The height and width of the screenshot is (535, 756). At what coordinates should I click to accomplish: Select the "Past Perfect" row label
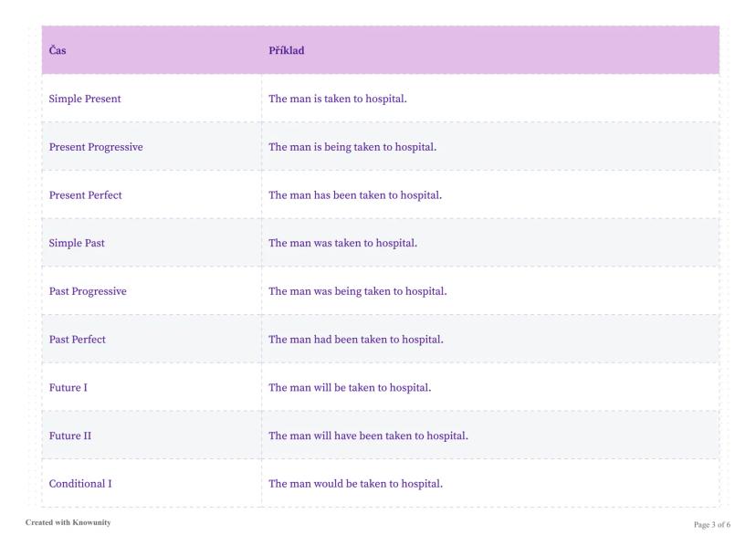pyautogui.click(x=78, y=340)
